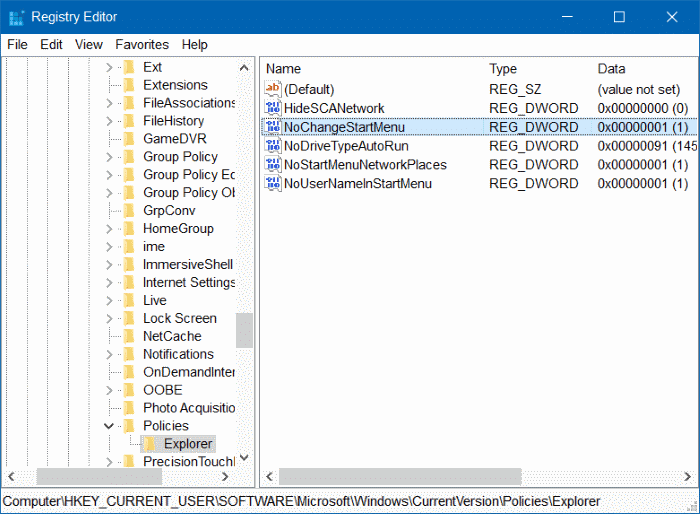The image size is (700, 514).
Task: Open the View menu
Action: pyautogui.click(x=88, y=45)
